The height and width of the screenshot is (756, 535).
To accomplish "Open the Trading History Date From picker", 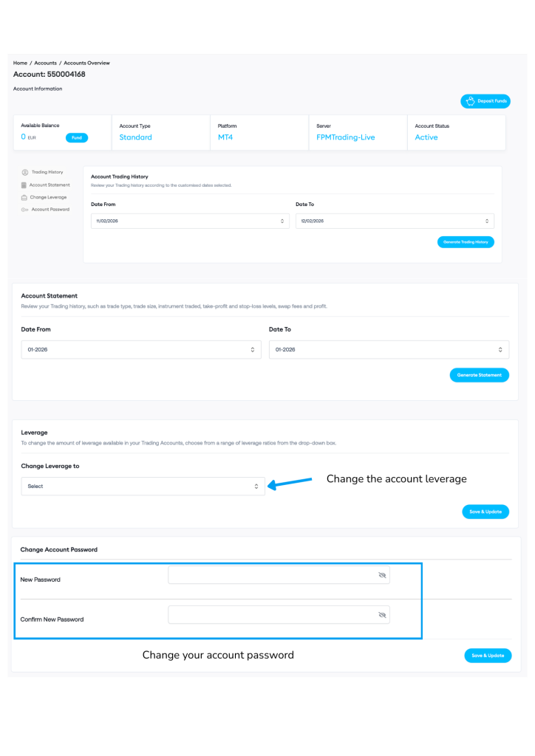I will coord(190,221).
